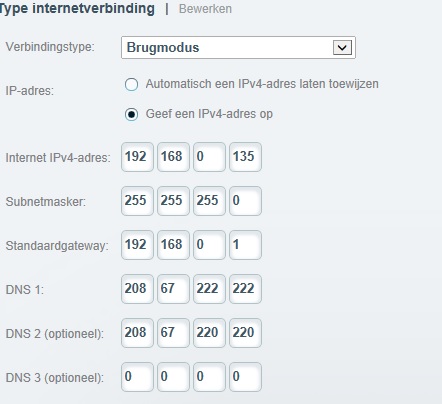Select third octet of Internet IPv4-adres
Viewport: 442px width, 404px height.
pyautogui.click(x=209, y=157)
